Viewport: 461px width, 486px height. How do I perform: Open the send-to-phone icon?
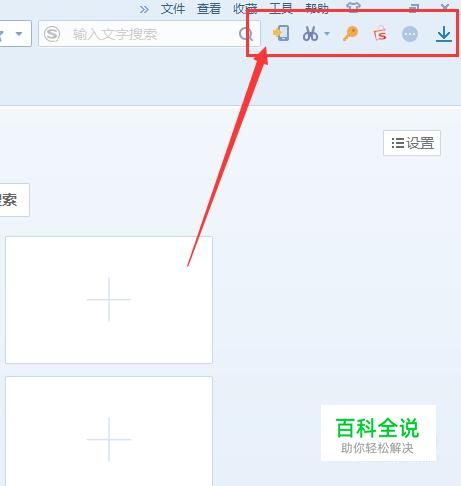[x=281, y=33]
